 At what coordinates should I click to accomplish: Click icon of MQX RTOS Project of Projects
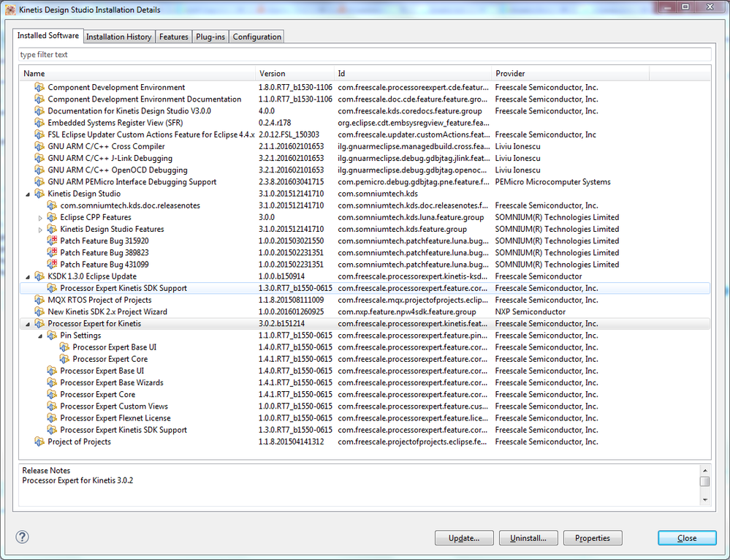pyautogui.click(x=39, y=300)
